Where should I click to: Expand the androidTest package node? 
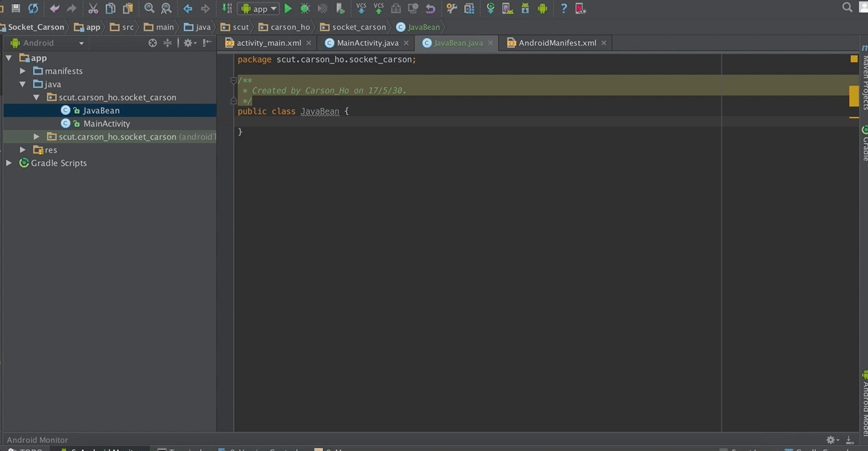pos(37,137)
